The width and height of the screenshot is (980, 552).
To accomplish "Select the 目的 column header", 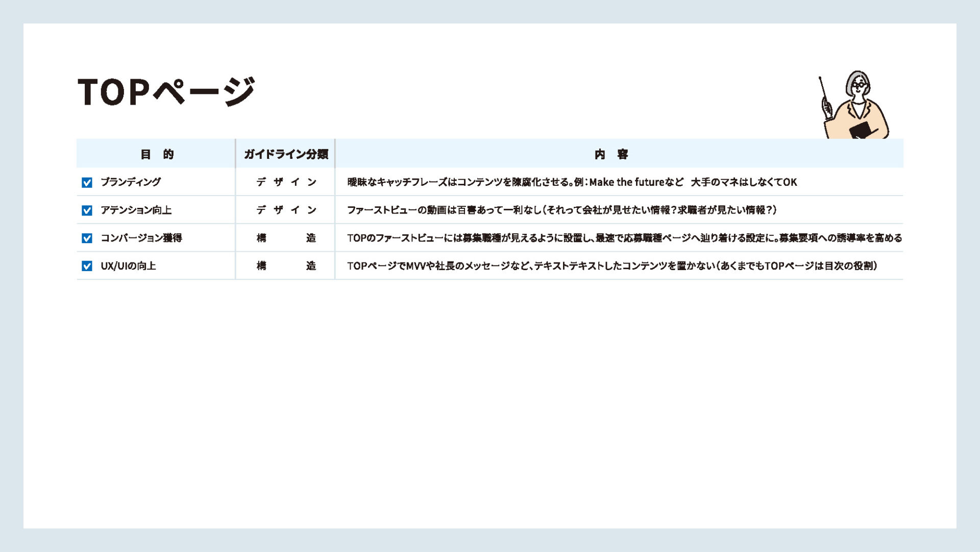I will [x=157, y=154].
